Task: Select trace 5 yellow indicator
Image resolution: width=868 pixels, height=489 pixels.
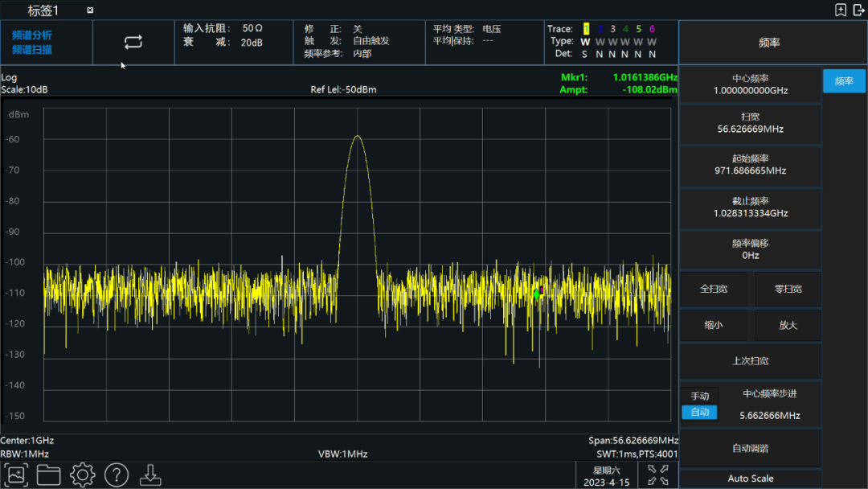Action: (x=638, y=29)
